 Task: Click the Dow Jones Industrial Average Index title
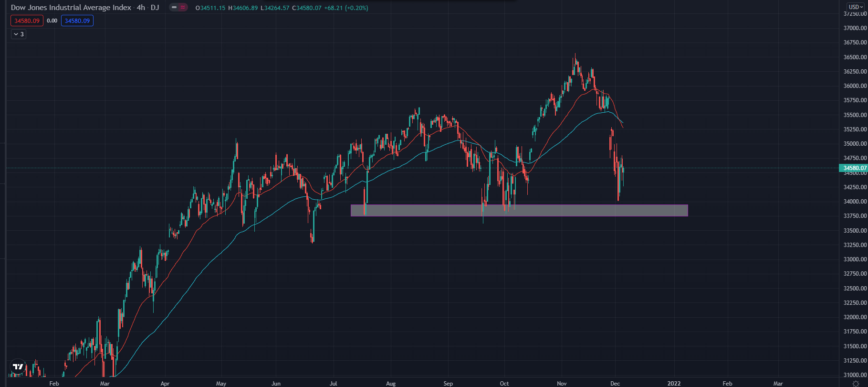(x=71, y=8)
